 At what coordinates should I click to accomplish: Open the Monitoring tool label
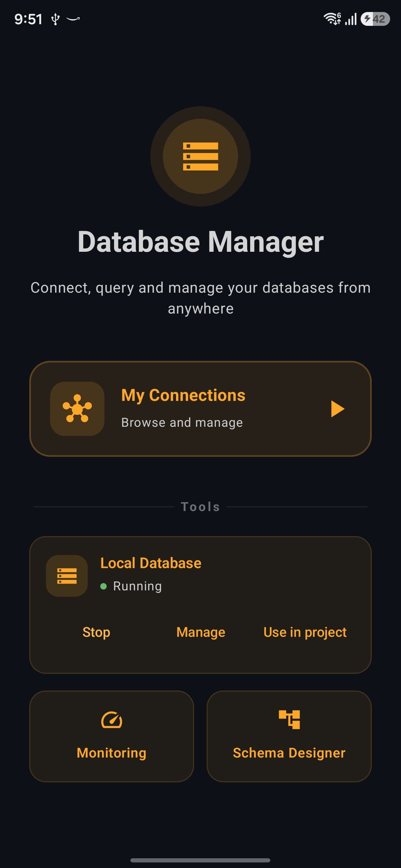[111, 753]
